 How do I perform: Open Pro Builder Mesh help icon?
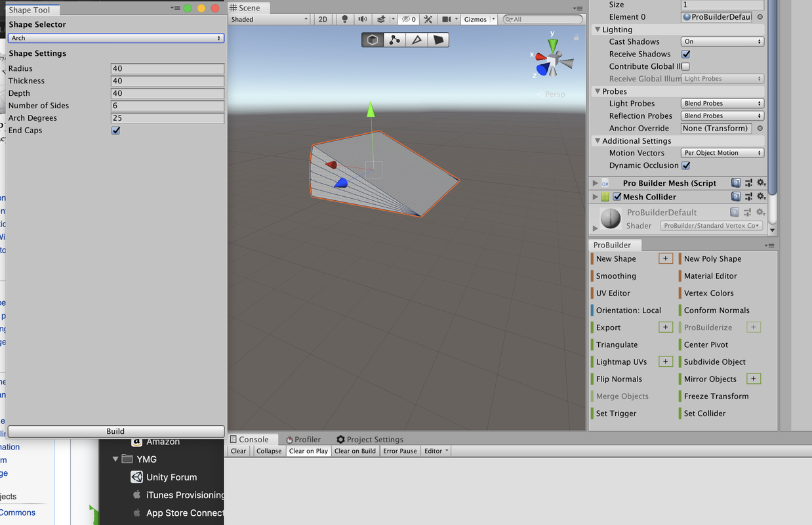coord(736,183)
